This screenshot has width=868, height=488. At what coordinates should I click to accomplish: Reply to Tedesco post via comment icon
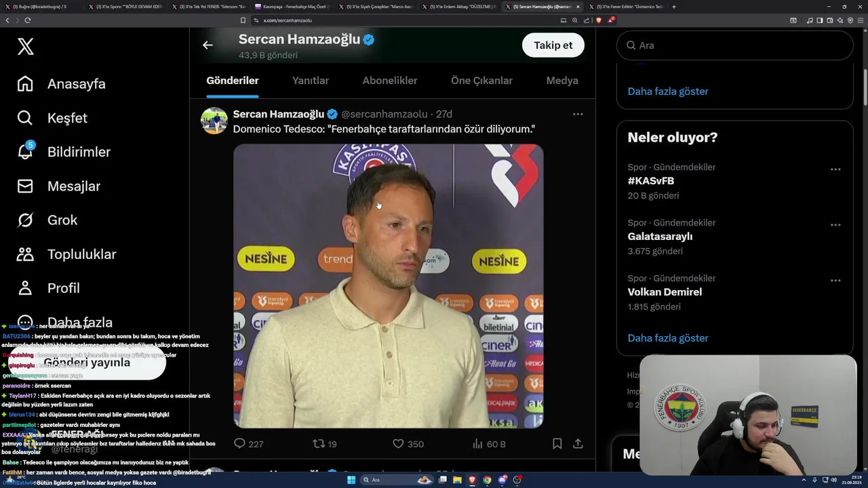click(x=239, y=444)
